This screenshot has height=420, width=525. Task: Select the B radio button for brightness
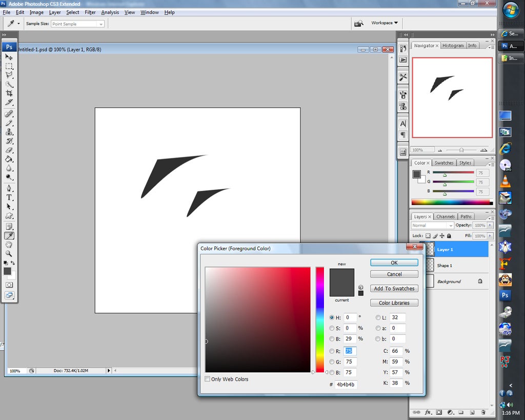(332, 339)
